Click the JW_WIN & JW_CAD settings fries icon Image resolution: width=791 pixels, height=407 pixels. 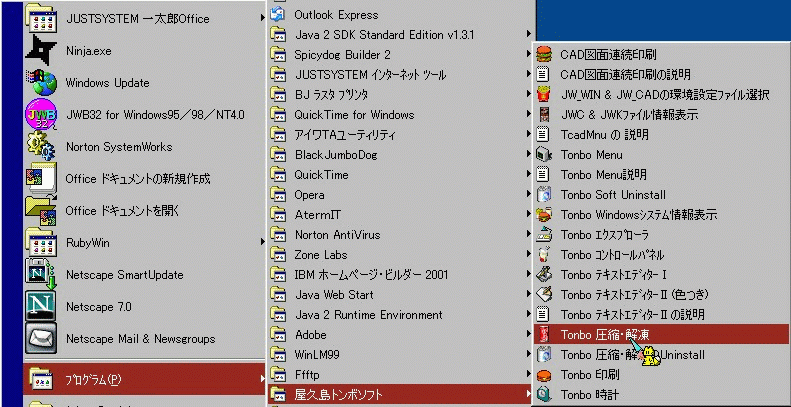pos(544,94)
